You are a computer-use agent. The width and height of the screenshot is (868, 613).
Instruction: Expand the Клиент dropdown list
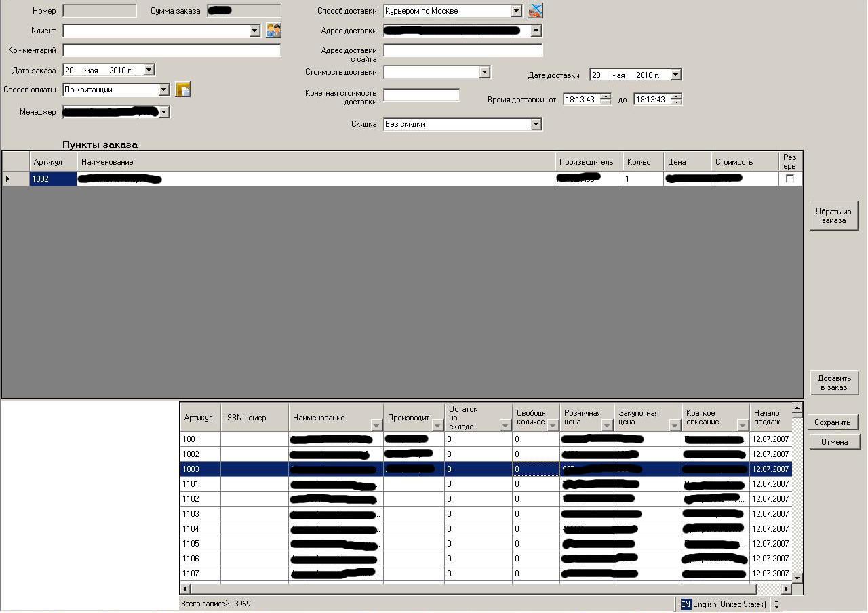[255, 31]
